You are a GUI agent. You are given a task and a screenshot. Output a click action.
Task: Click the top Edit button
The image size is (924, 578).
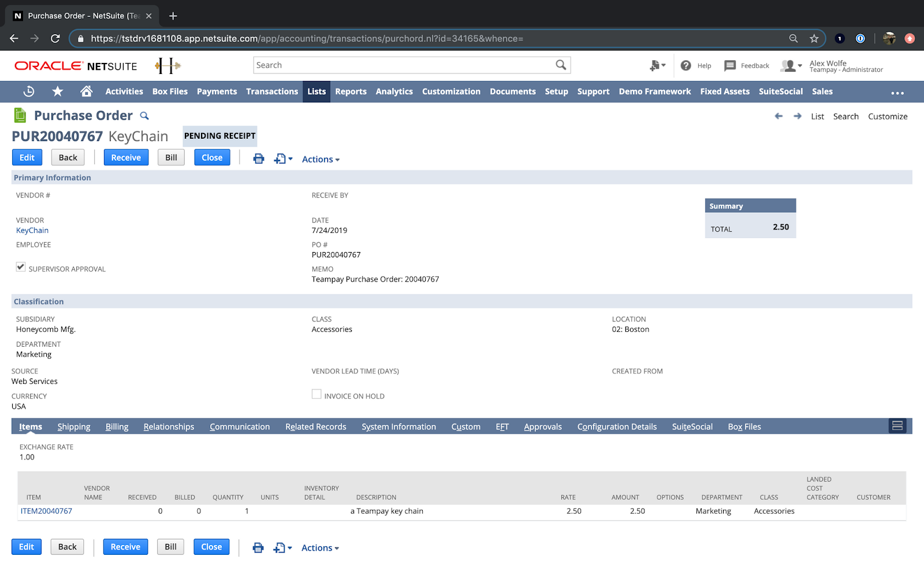(27, 157)
